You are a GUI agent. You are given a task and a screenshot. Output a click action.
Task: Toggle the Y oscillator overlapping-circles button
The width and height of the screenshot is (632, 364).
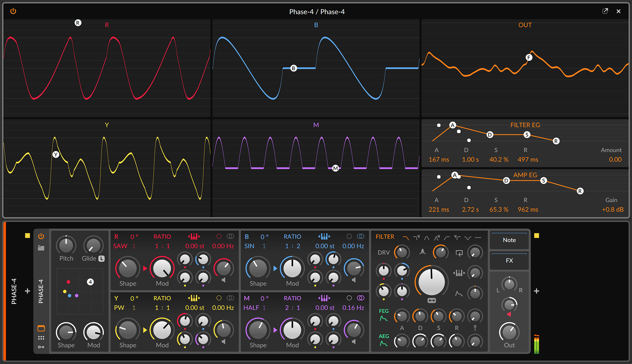tap(230, 298)
